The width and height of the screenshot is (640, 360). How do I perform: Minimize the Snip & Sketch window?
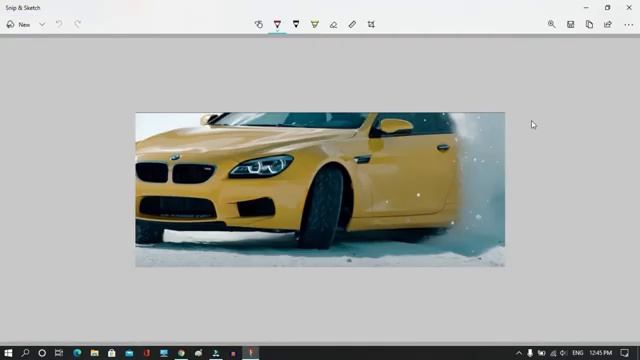tap(586, 7)
